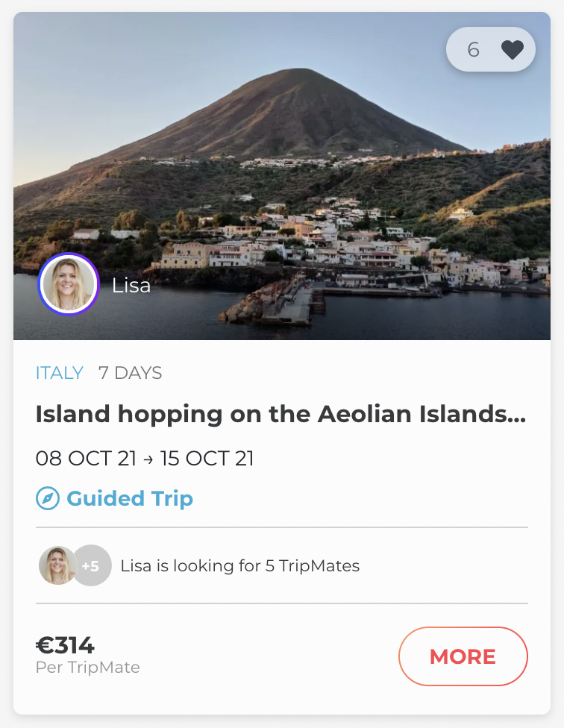
Task: Click the Per TripMate label
Action: click(87, 667)
